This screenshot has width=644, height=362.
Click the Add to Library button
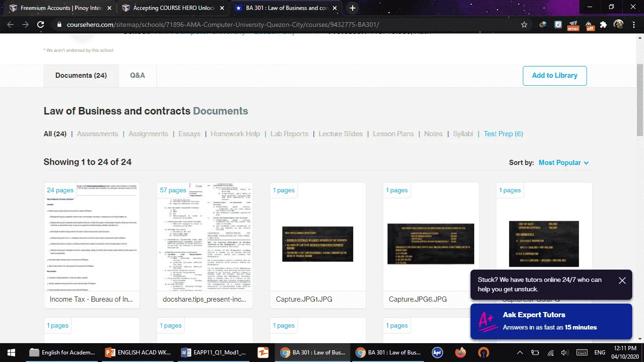(x=554, y=75)
